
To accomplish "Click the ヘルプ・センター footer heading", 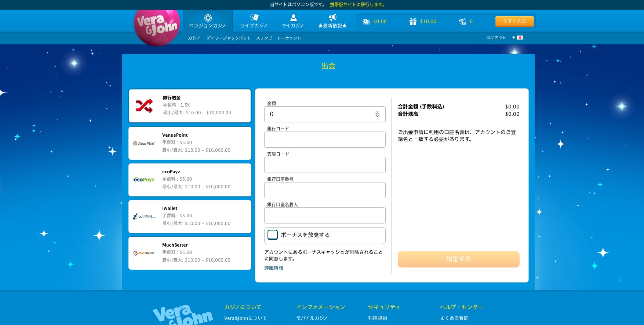I will coord(462,307).
